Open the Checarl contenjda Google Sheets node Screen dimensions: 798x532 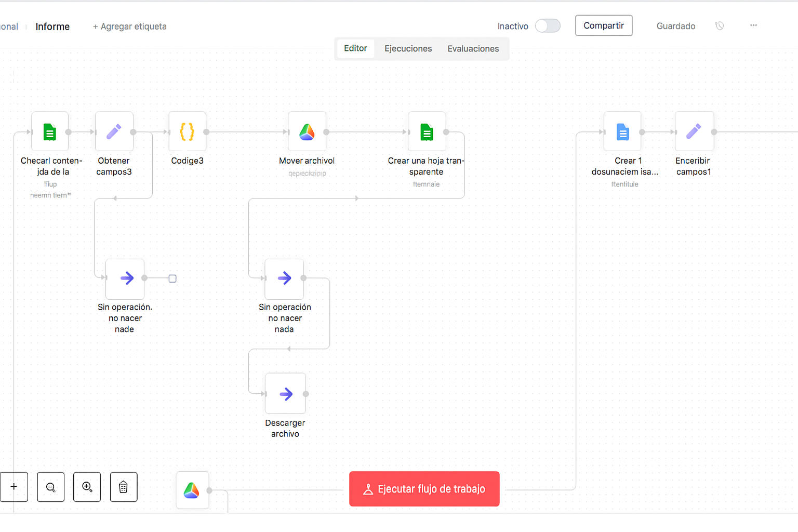[x=50, y=131]
